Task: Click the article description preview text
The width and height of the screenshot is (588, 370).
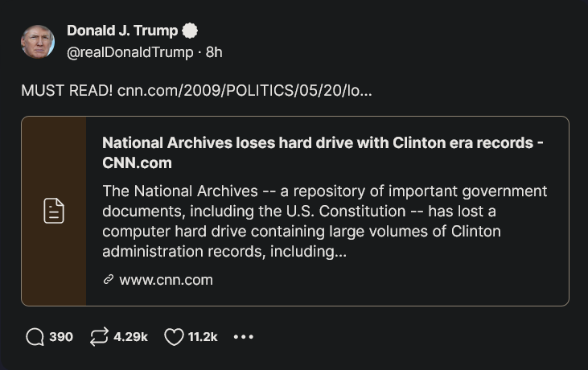Action: coord(325,221)
